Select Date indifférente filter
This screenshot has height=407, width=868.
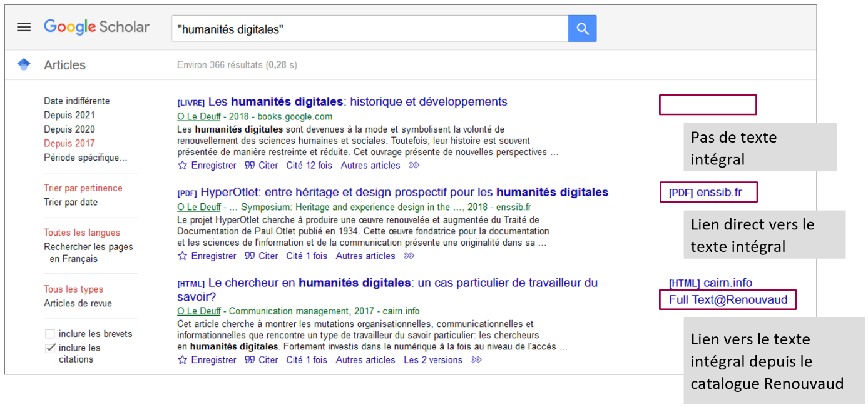point(76,101)
